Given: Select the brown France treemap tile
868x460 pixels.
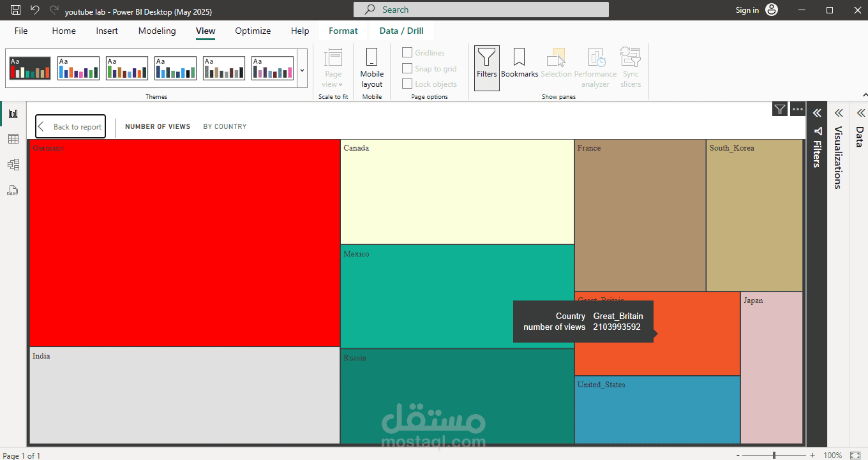Looking at the screenshot, I should coord(640,216).
